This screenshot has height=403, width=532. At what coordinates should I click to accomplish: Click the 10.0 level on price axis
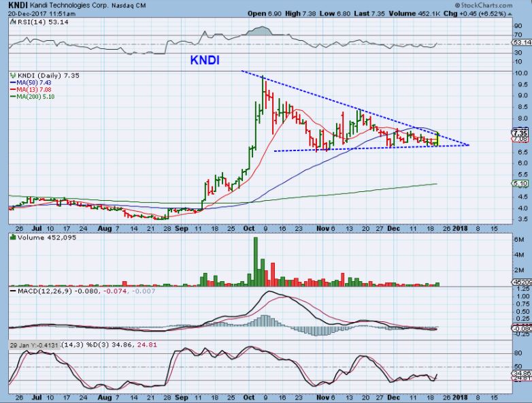[x=520, y=74]
